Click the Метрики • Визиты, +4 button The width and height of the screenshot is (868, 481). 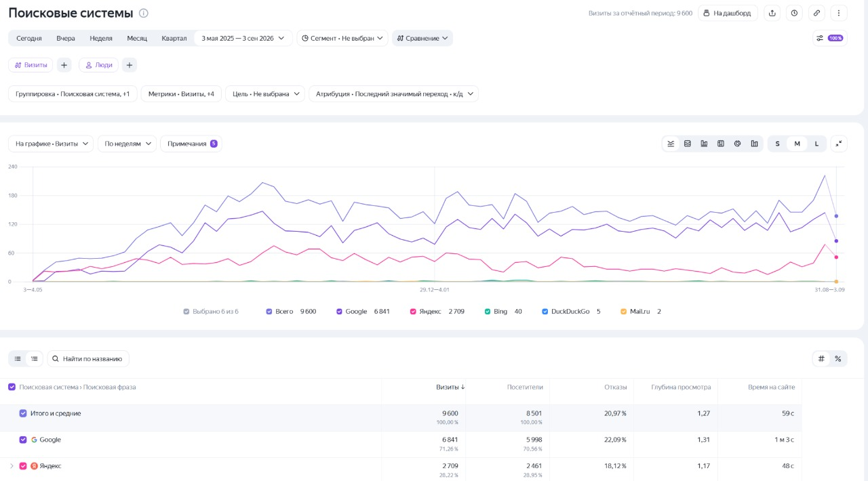(x=182, y=93)
